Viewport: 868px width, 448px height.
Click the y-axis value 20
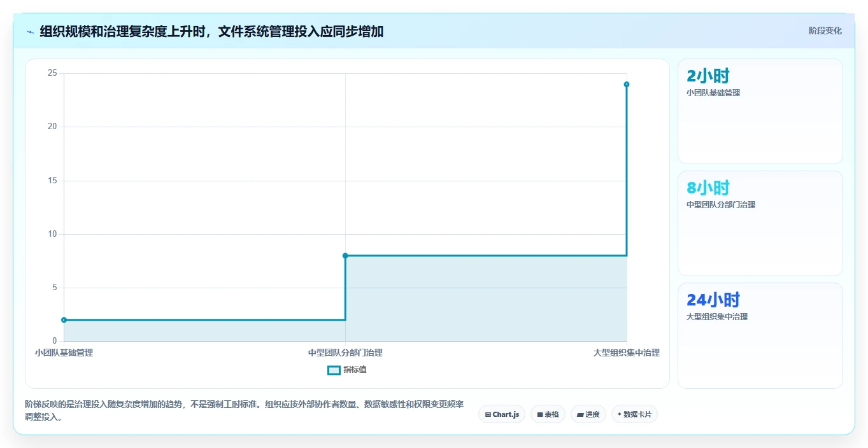pos(52,127)
